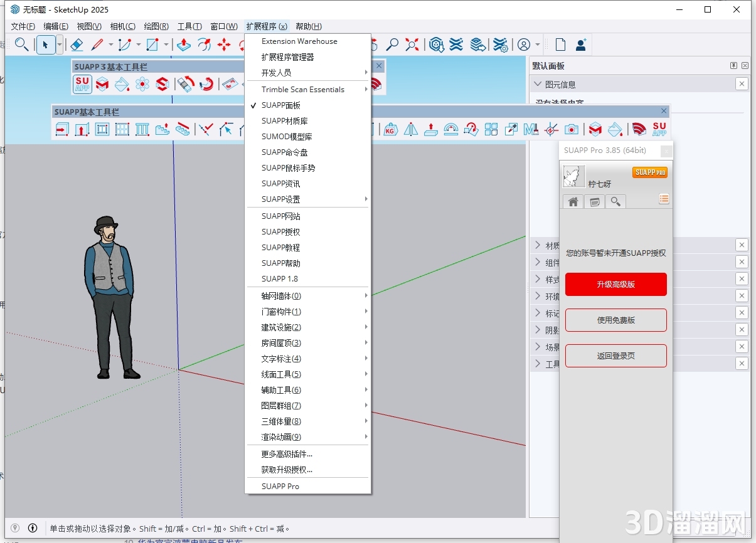Open Select tool dropdown arrow
This screenshot has width=756, height=543.
[60, 45]
